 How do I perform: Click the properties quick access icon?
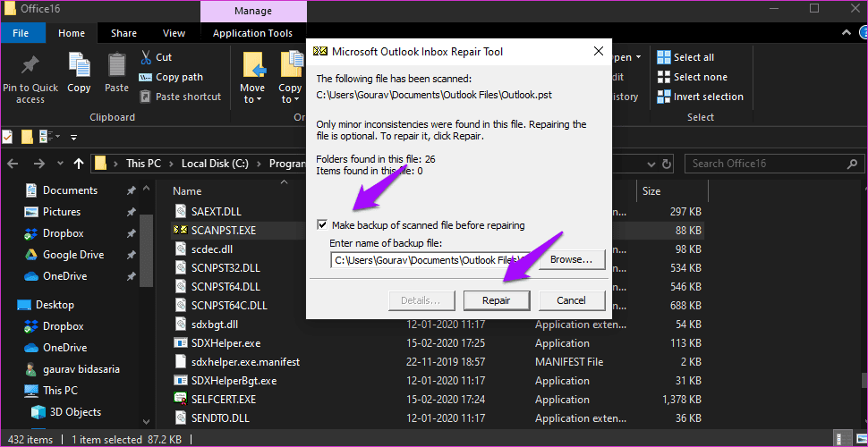click(x=7, y=137)
